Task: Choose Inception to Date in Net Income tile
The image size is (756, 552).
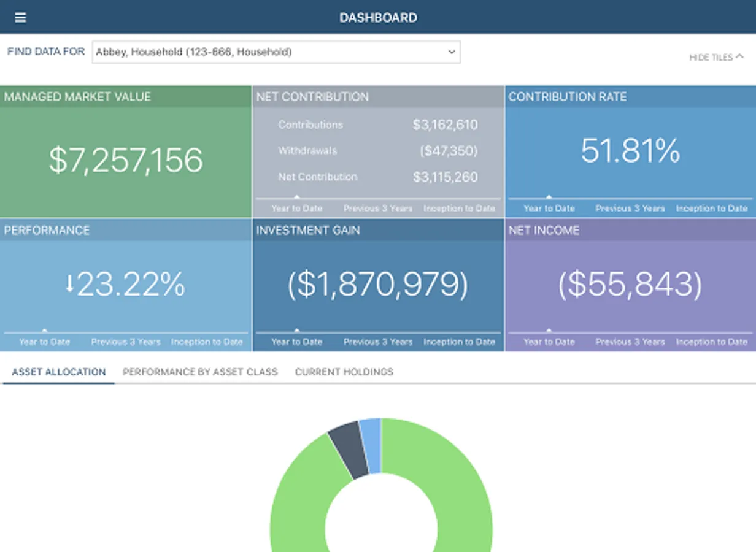Action: (x=712, y=342)
